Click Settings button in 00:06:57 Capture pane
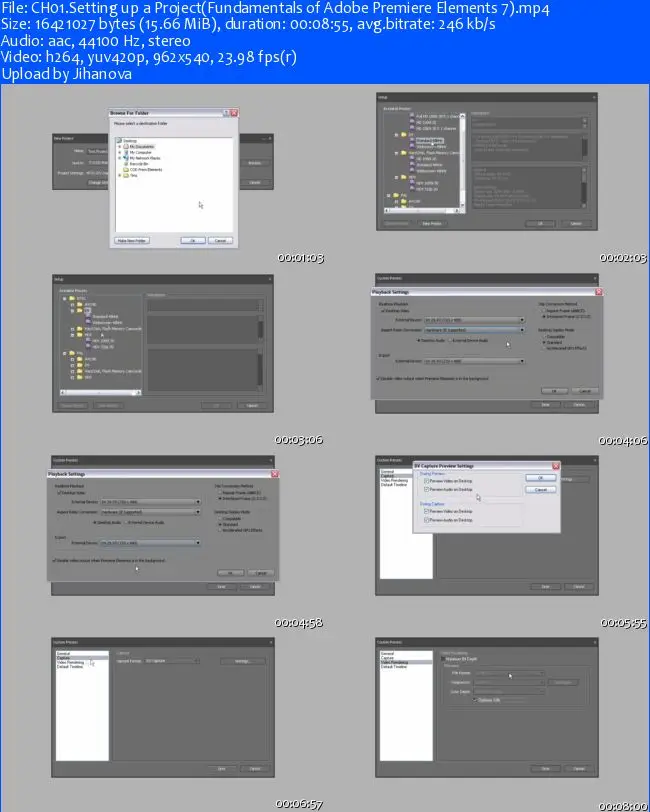This screenshot has width=650, height=812. [x=242, y=661]
